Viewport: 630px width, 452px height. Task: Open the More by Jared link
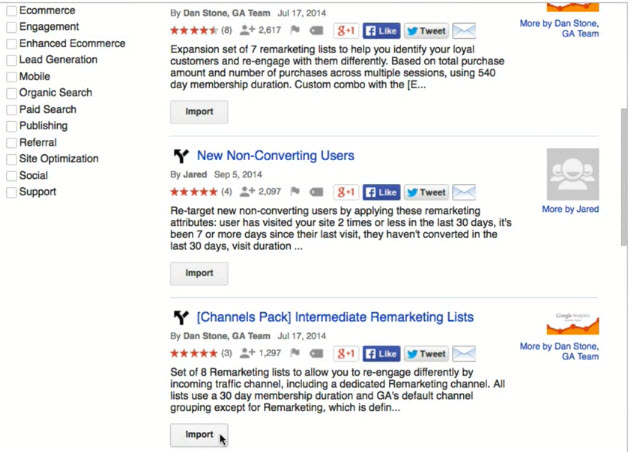click(x=570, y=210)
